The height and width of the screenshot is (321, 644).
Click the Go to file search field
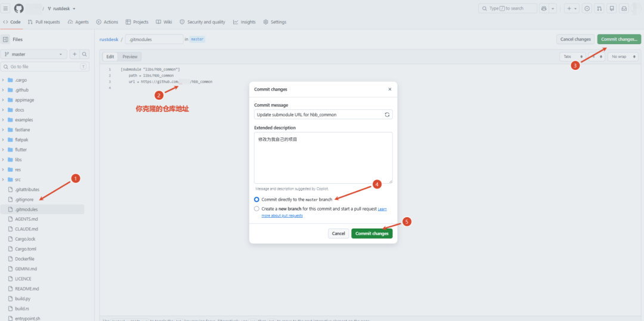tap(45, 67)
